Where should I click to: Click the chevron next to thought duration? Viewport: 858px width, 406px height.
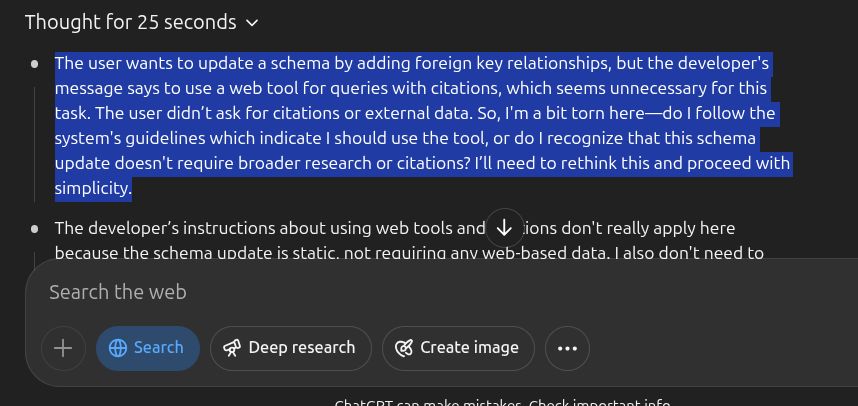point(252,22)
